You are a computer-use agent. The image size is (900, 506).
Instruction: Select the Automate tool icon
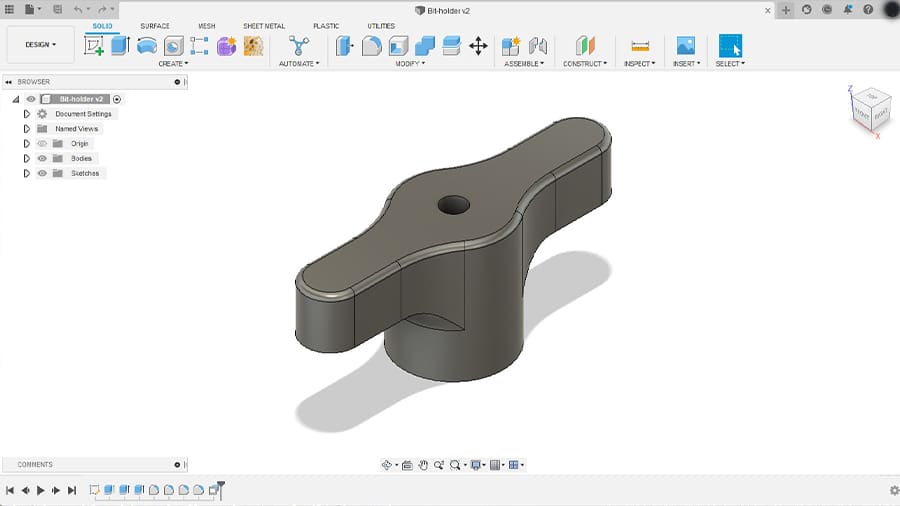coord(298,46)
